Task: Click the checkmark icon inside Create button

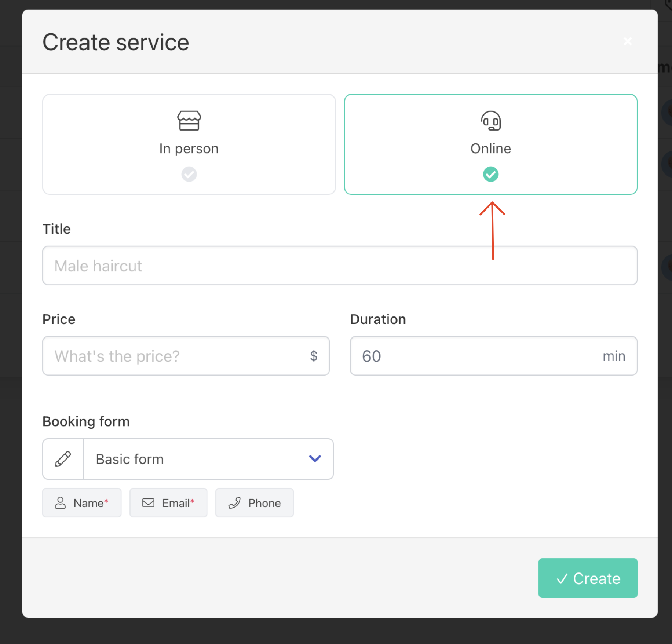Action: [x=562, y=578]
